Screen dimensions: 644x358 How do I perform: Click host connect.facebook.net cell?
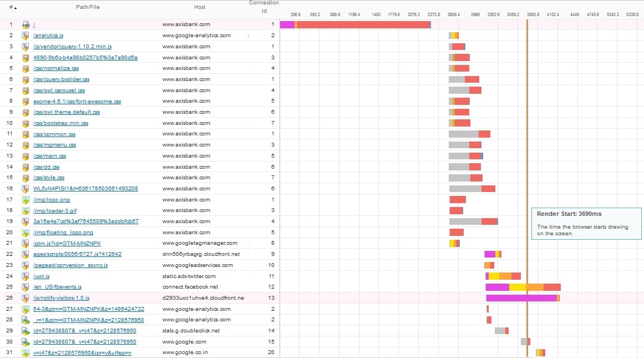pyautogui.click(x=190, y=287)
